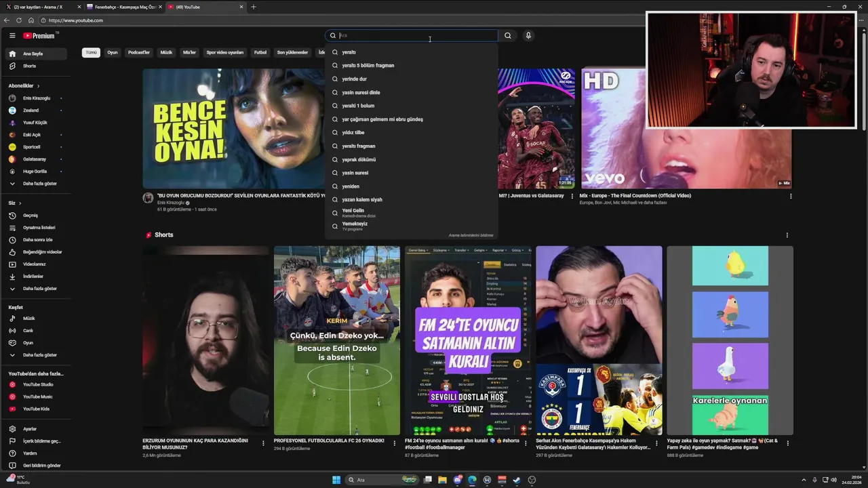Select Spor video oyunları chip
868x488 pixels.
(225, 52)
